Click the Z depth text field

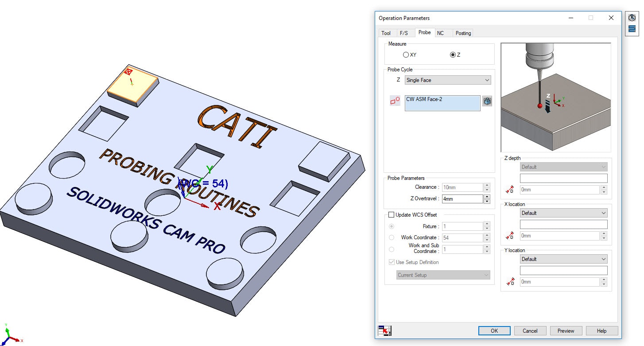[563, 179]
